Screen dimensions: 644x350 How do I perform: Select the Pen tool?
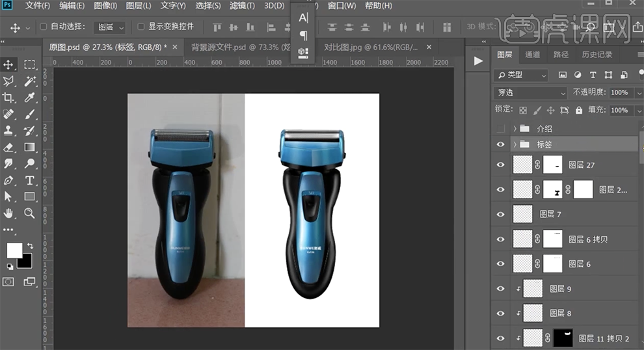click(x=9, y=180)
